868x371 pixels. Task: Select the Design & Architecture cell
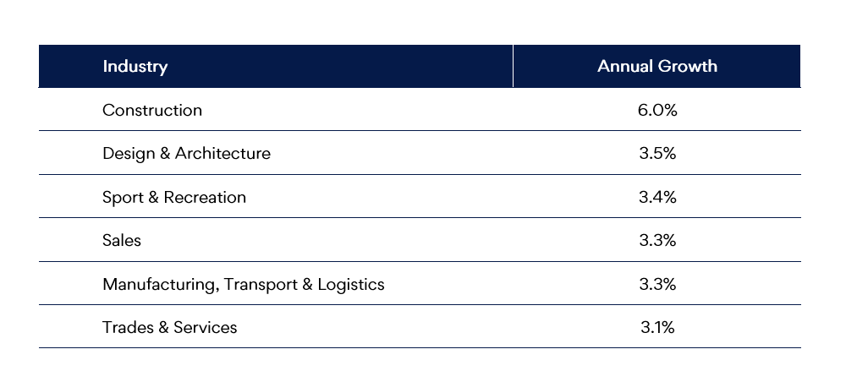tap(186, 154)
